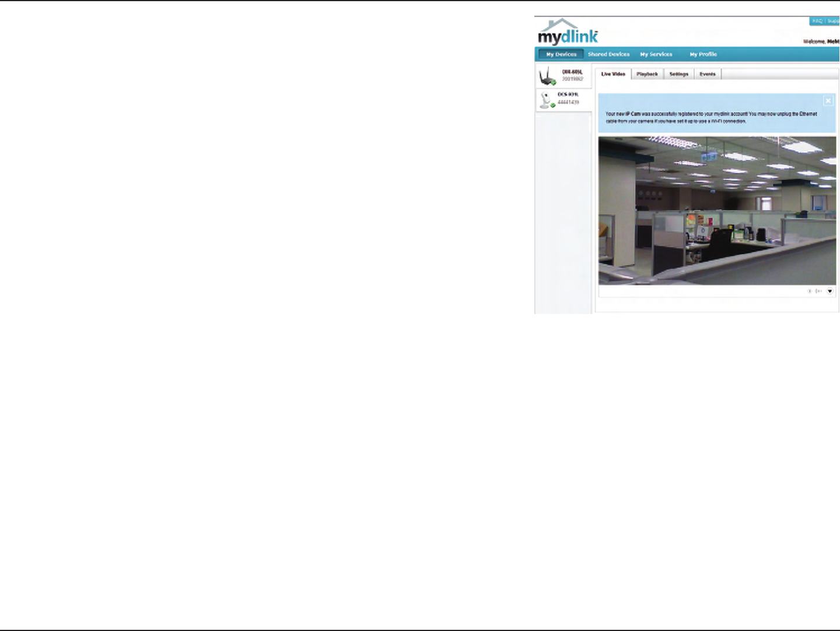Click the camera ID number 44441439

(568, 102)
